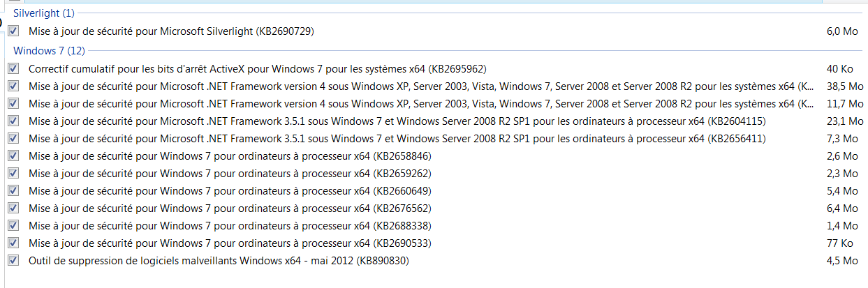
Task: Toggle the KB2676562 security update checkbox
Action: 13,208
